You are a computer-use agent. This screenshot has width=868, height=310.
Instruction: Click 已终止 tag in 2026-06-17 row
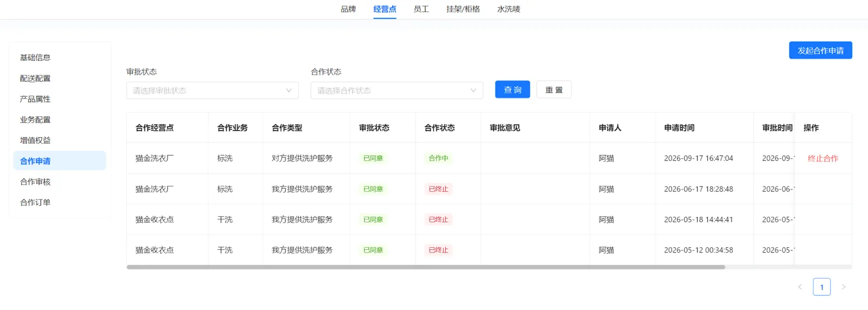[438, 189]
